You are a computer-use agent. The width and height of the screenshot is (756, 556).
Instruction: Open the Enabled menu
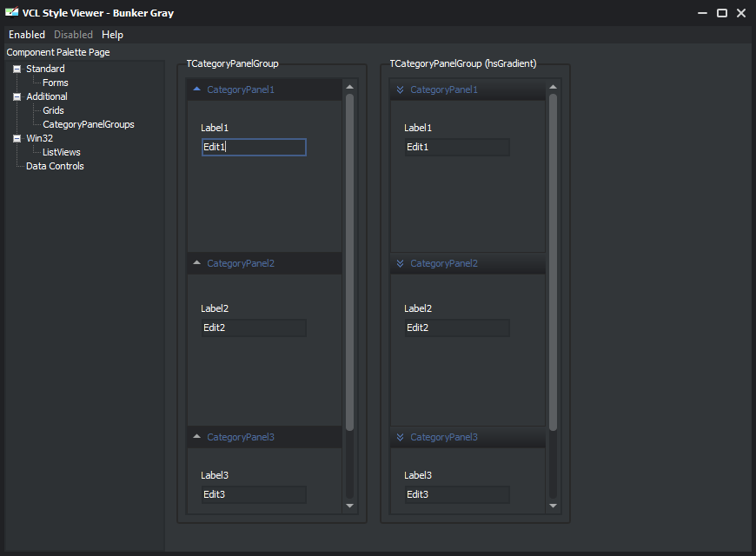coord(27,35)
